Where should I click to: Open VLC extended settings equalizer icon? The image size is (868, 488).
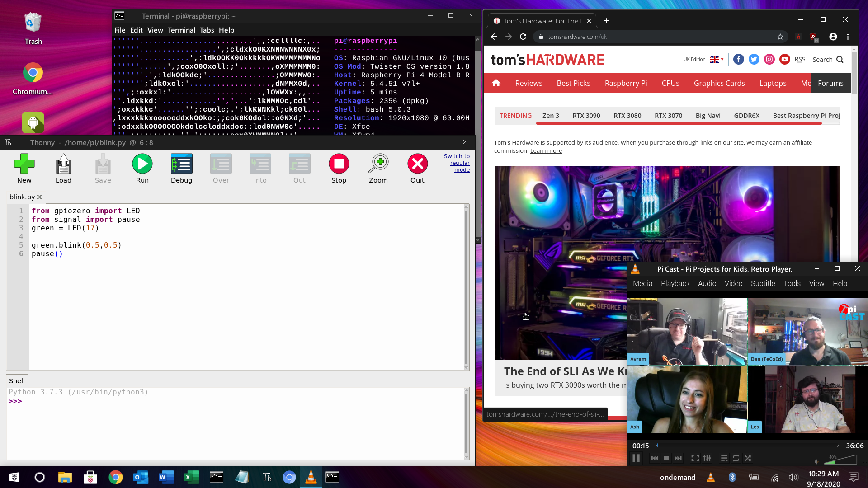point(707,458)
